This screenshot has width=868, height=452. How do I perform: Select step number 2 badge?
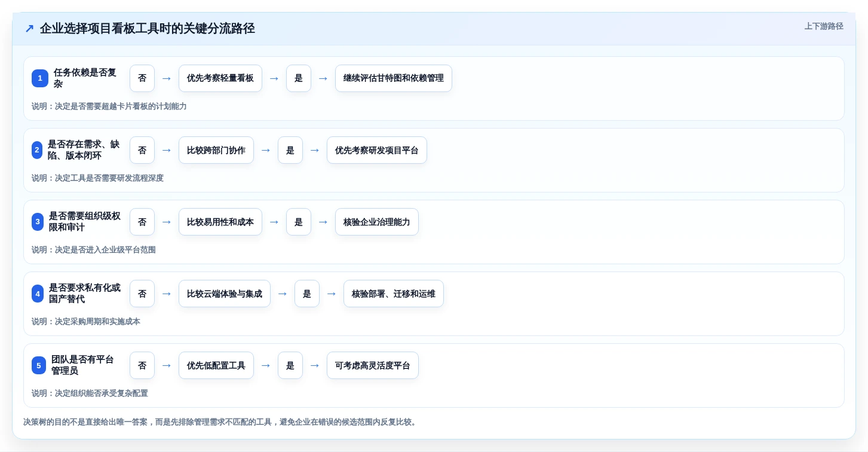point(37,150)
